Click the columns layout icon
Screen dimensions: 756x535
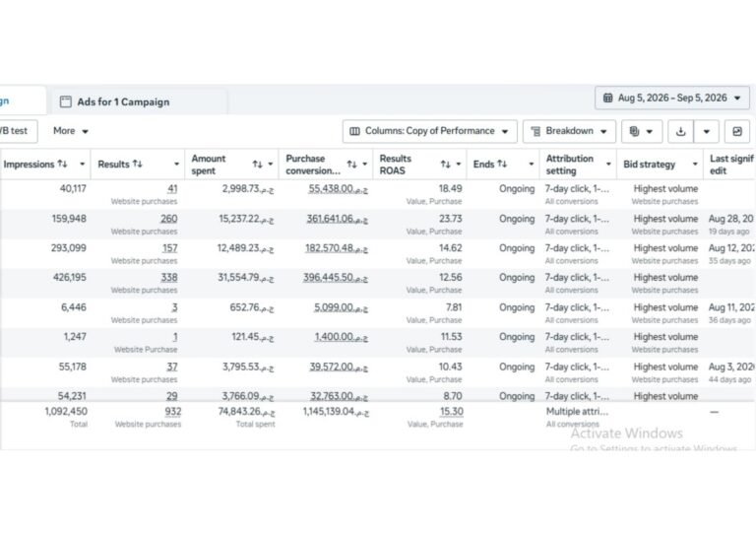point(354,131)
